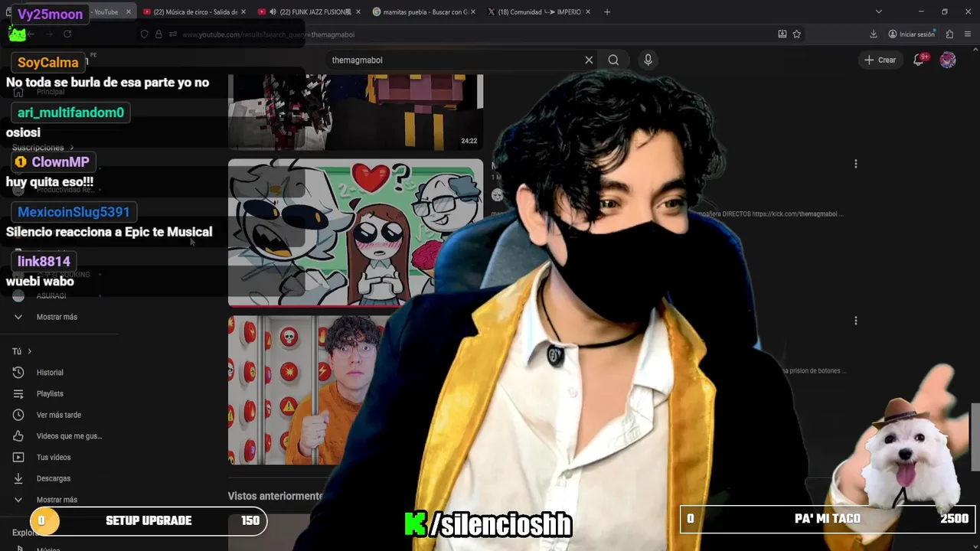Close the mamitas puebla tab
Image resolution: width=980 pixels, height=551 pixels.
(473, 11)
